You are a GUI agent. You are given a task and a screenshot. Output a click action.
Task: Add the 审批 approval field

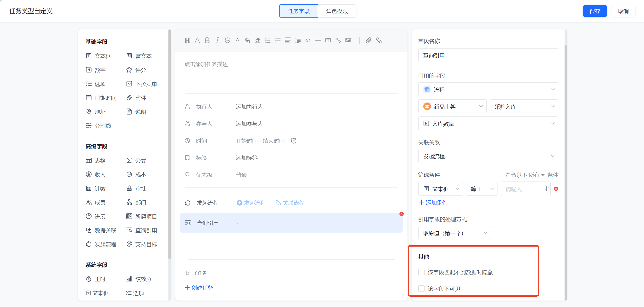pos(136,188)
